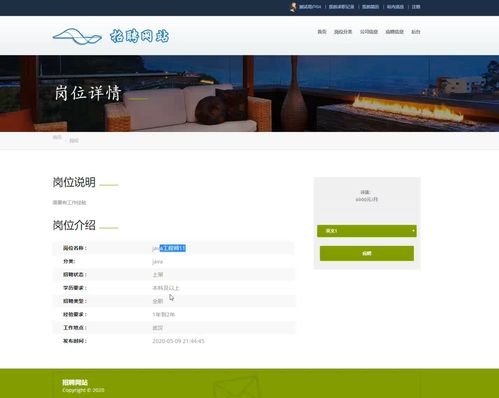Open 公司信息 in the main navigation
Screen dimensions: 499x398
click(369, 32)
